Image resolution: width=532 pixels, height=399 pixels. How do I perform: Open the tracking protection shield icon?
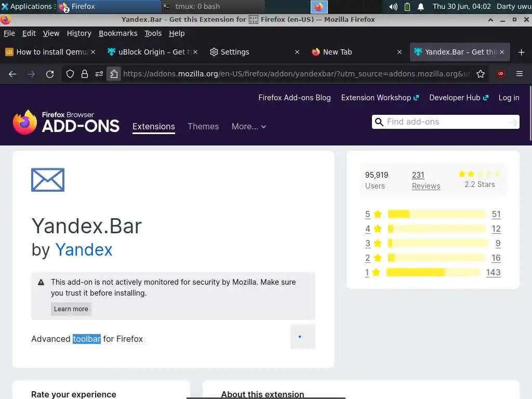70,74
